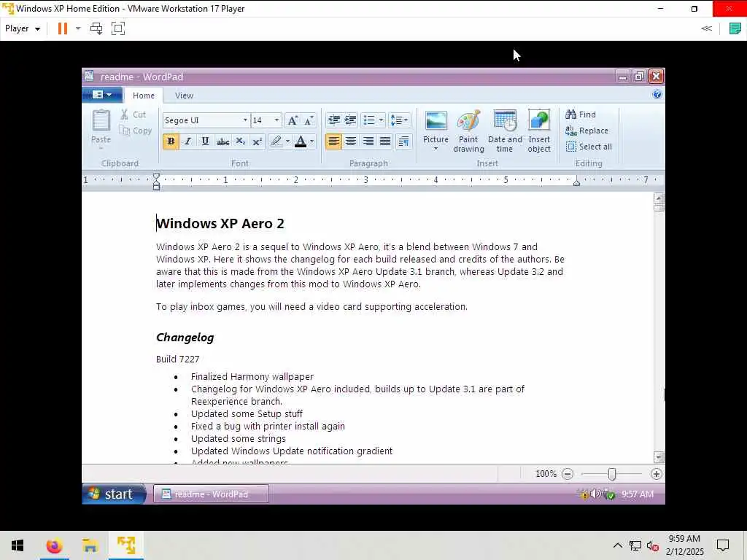
Task: Insert a Paint drawing
Action: [x=468, y=131]
